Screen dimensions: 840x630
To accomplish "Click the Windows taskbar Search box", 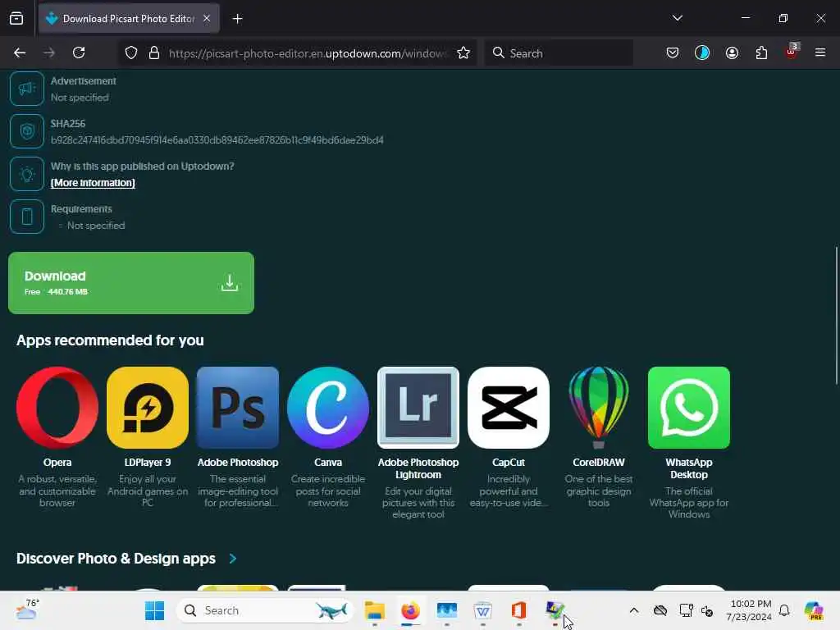I will coord(265,610).
